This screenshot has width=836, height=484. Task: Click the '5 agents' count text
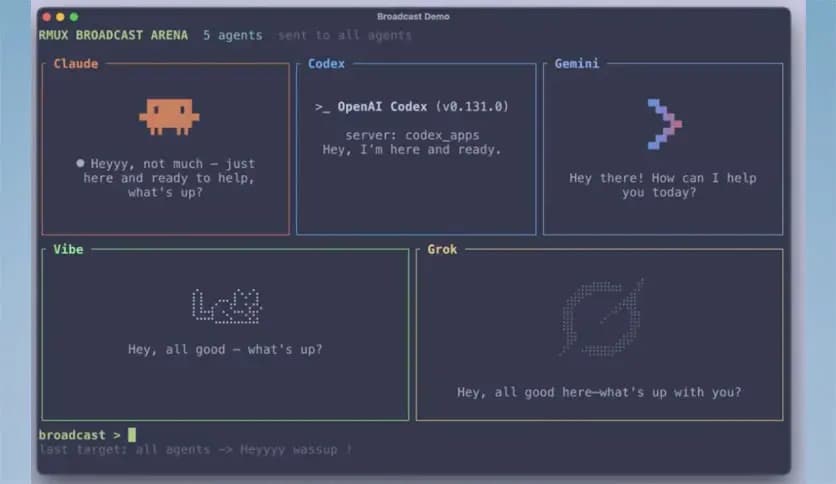click(232, 35)
